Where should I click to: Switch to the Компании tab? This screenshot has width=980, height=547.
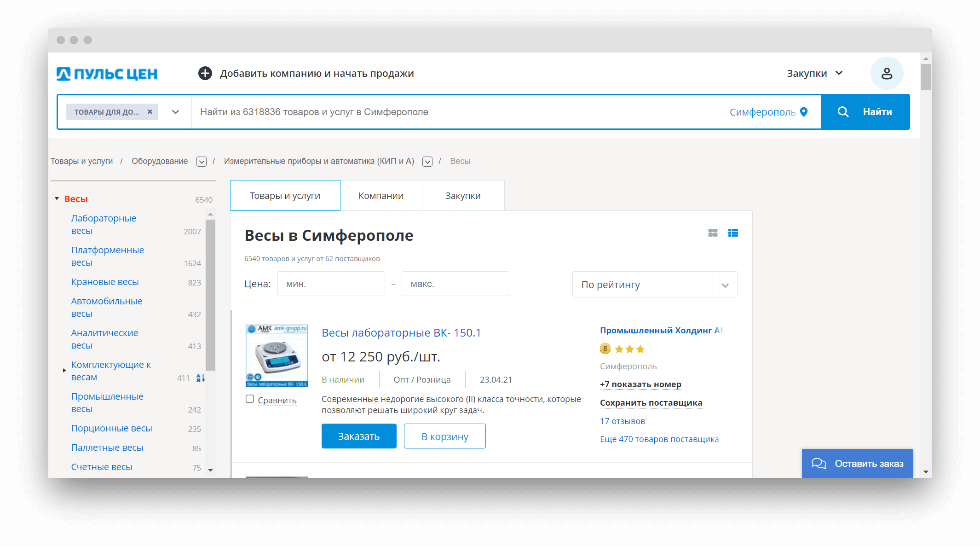380,196
